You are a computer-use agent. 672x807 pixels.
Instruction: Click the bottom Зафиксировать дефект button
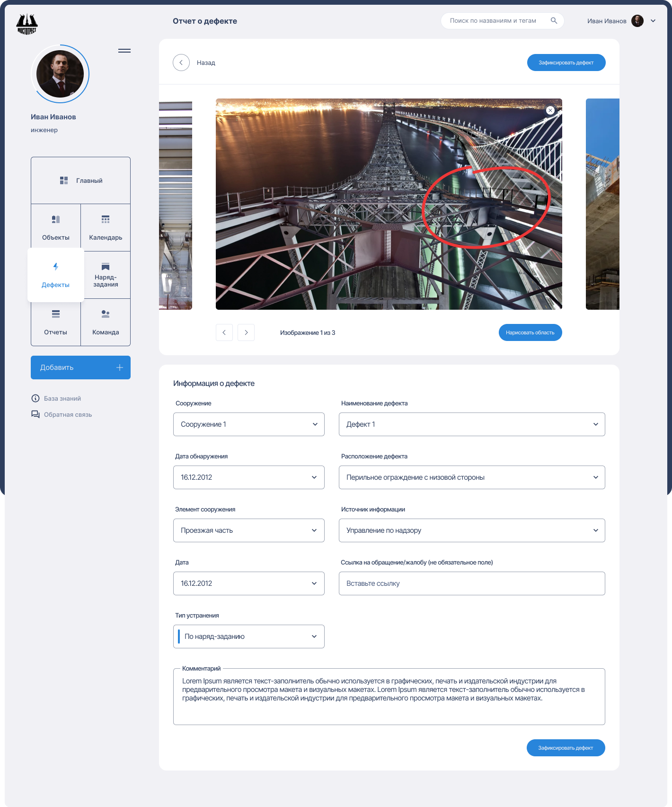tap(566, 748)
